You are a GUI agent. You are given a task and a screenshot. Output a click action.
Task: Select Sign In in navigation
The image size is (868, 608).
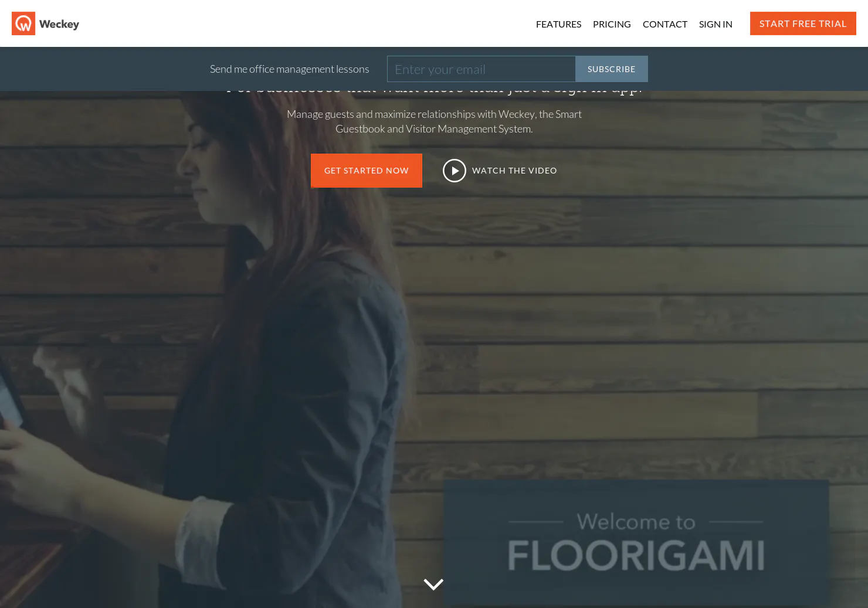[x=716, y=24]
